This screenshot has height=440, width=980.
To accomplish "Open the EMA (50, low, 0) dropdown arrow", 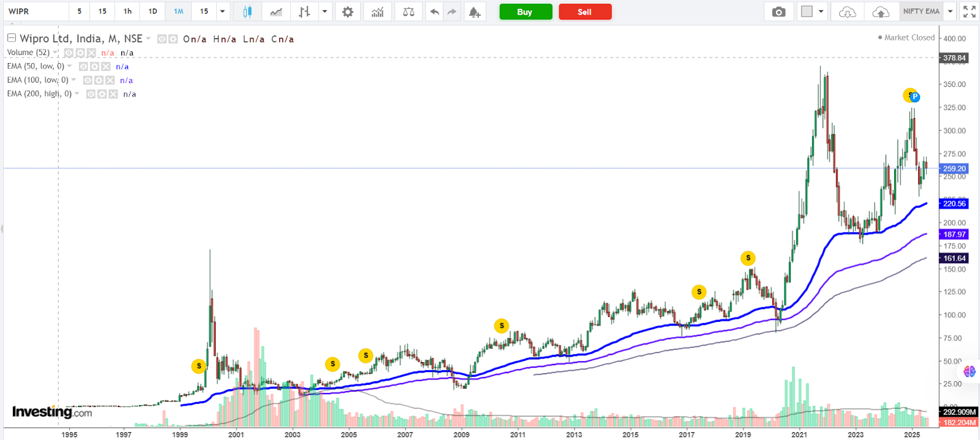I will click(69, 66).
